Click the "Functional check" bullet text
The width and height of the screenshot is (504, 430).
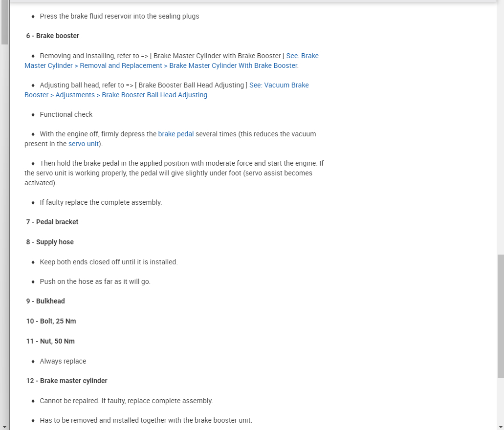(66, 114)
